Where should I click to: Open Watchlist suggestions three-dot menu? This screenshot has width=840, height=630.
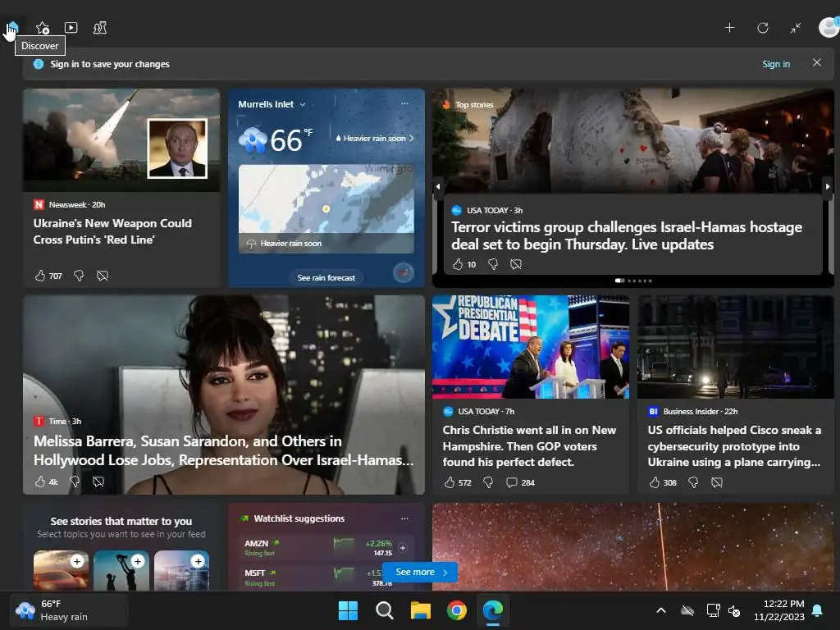404,518
